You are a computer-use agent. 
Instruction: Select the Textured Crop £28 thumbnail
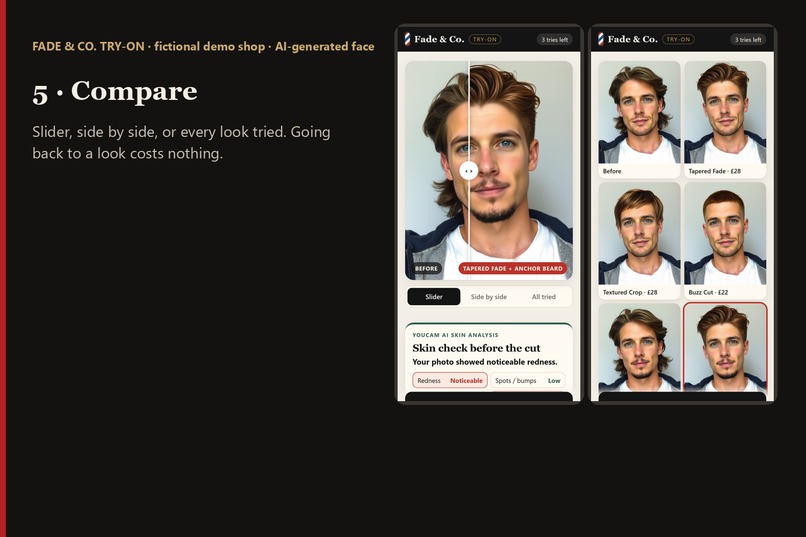click(x=639, y=240)
